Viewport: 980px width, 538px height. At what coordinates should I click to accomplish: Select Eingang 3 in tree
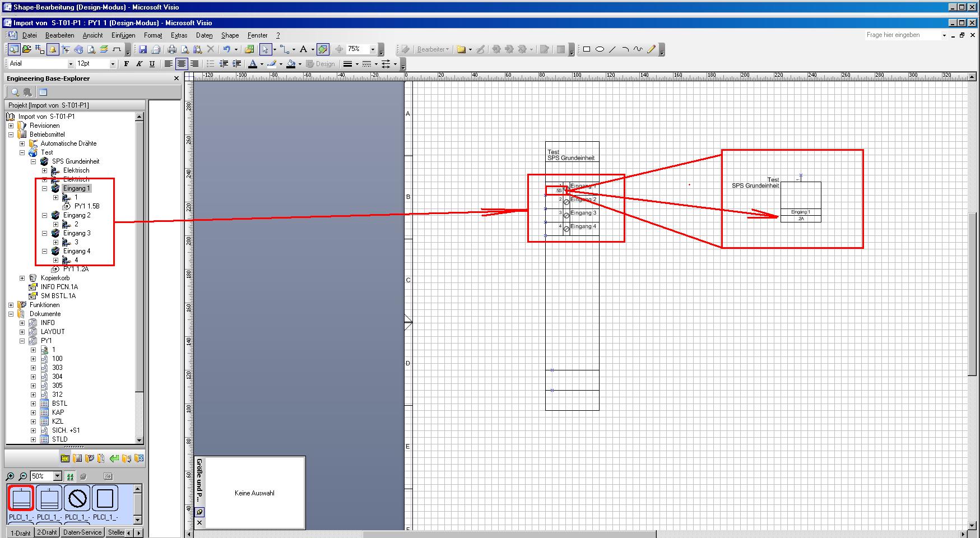(x=77, y=233)
